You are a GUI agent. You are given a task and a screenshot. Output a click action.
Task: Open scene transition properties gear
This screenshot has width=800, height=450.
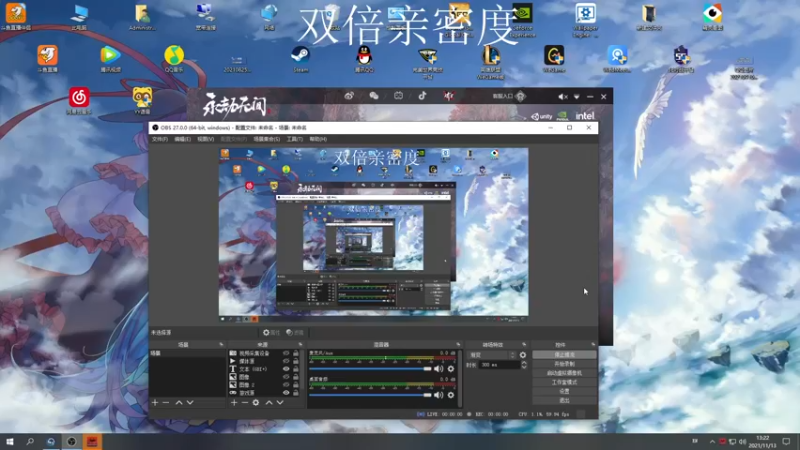coord(522,355)
